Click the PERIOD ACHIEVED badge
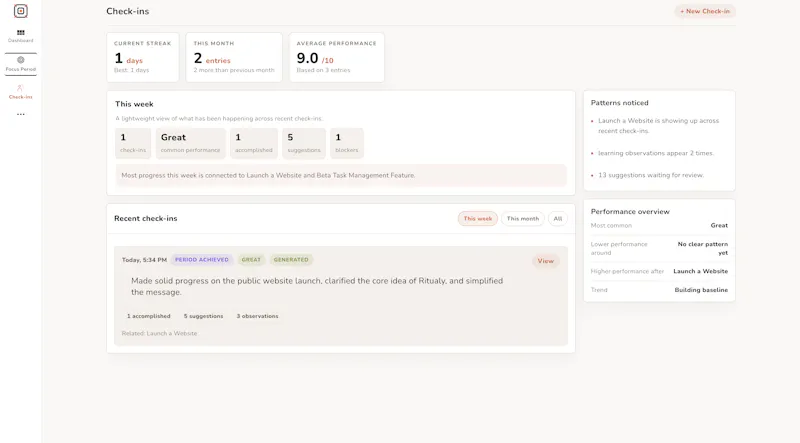Viewport: 800px width, 443px height. tap(202, 260)
